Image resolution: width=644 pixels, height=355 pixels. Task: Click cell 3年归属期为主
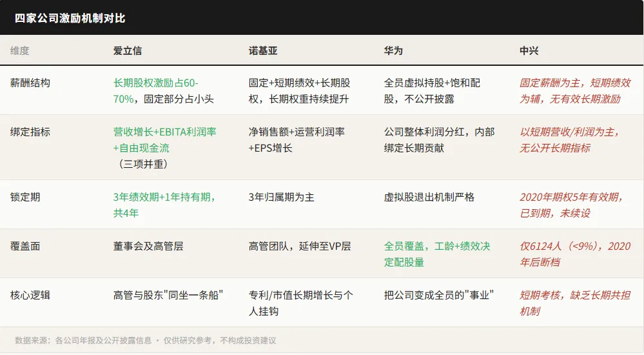click(281, 197)
